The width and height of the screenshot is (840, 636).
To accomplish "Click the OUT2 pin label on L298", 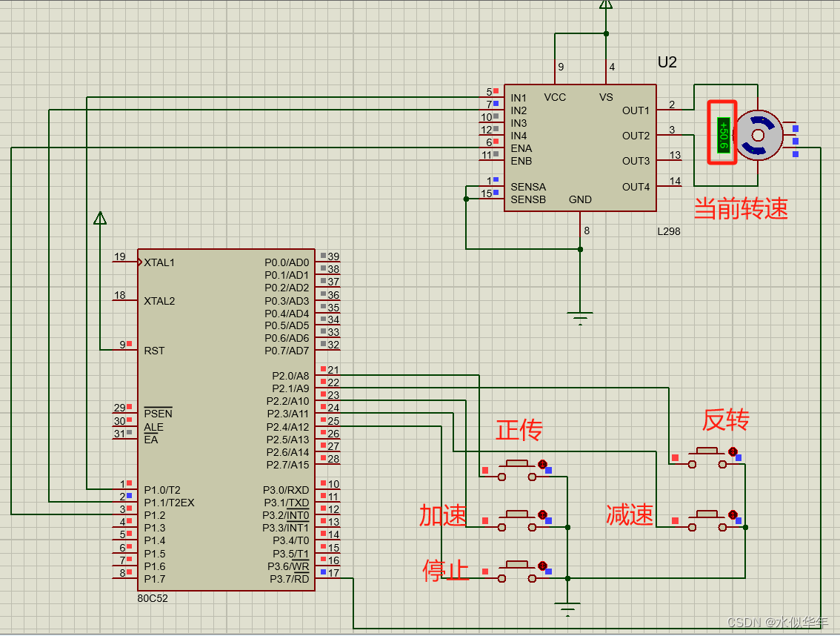I will (636, 136).
